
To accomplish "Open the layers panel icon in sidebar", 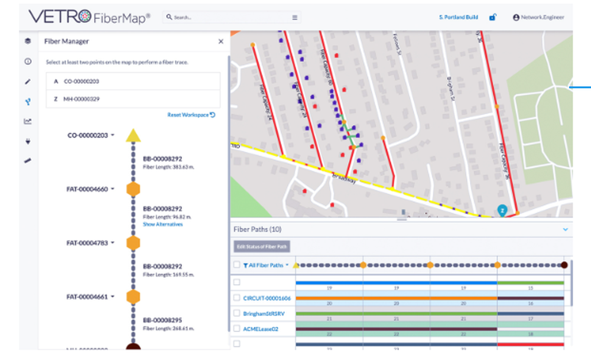I will tap(28, 41).
